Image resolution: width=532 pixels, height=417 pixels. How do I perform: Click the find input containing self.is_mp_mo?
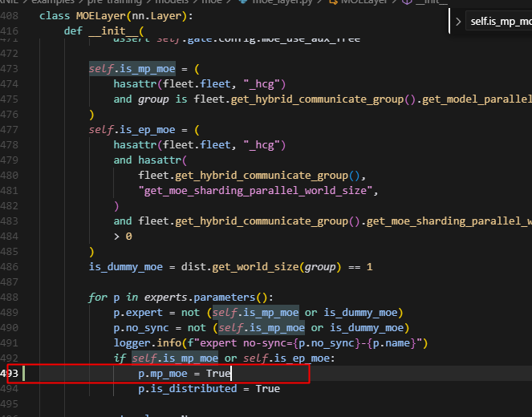[497, 22]
